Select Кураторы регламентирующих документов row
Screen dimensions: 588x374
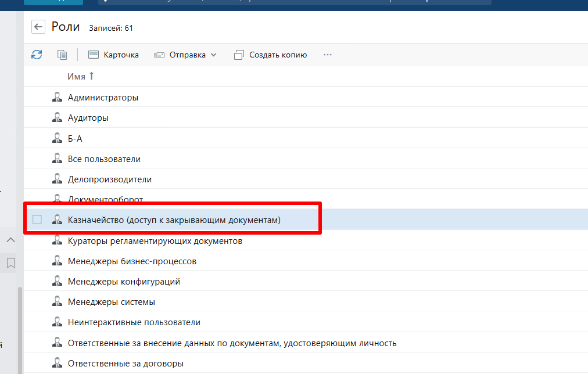click(155, 240)
